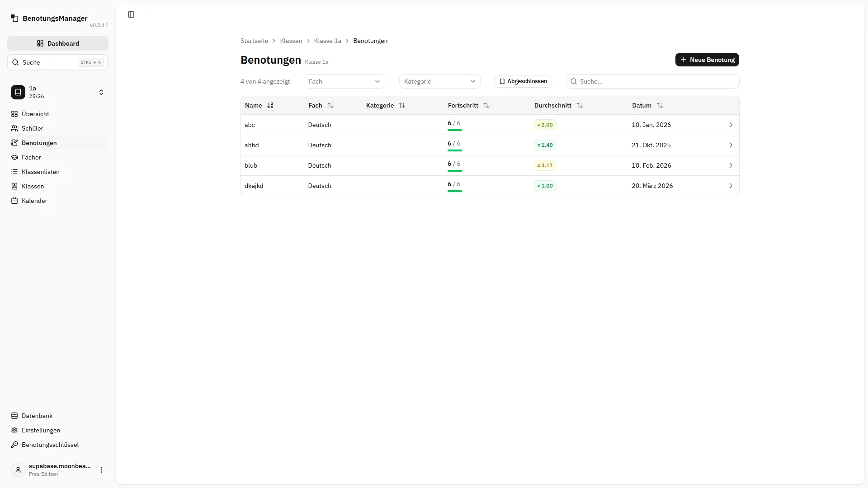Open Fächer in the sidebar
This screenshot has height=488, width=868.
[x=58, y=157]
